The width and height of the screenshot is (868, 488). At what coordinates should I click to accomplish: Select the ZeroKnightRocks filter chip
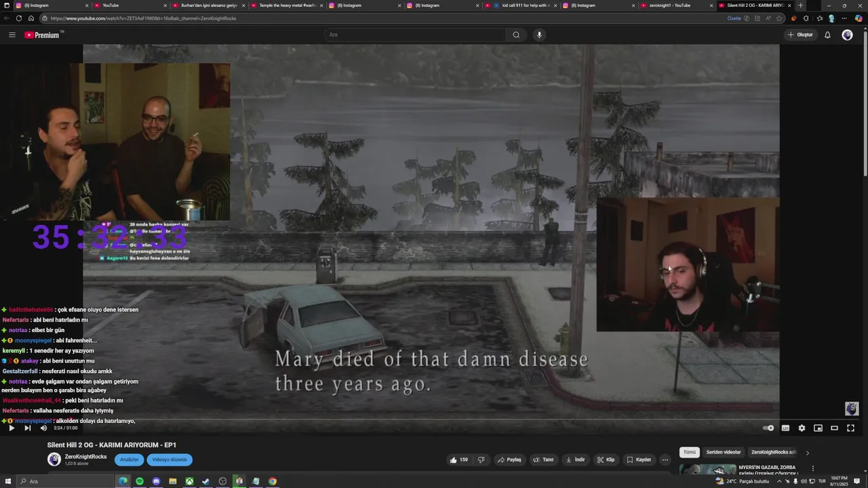pos(772,452)
